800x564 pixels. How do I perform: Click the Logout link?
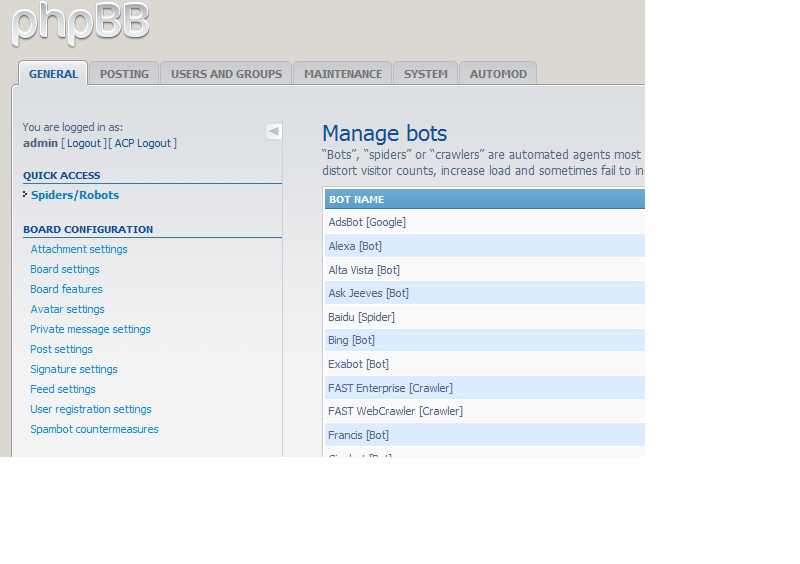click(84, 143)
